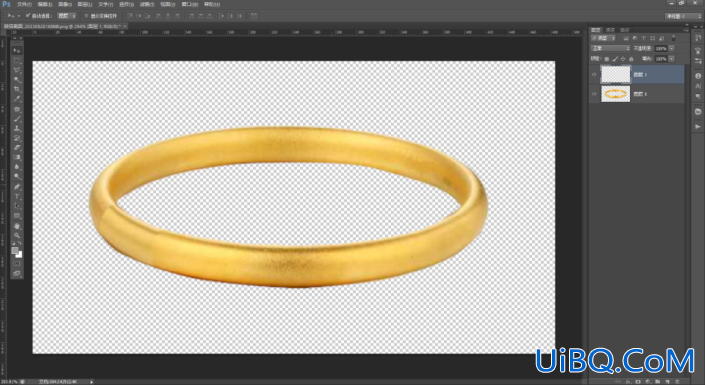Select the Eraser tool
This screenshot has height=385, width=705.
click(x=17, y=148)
